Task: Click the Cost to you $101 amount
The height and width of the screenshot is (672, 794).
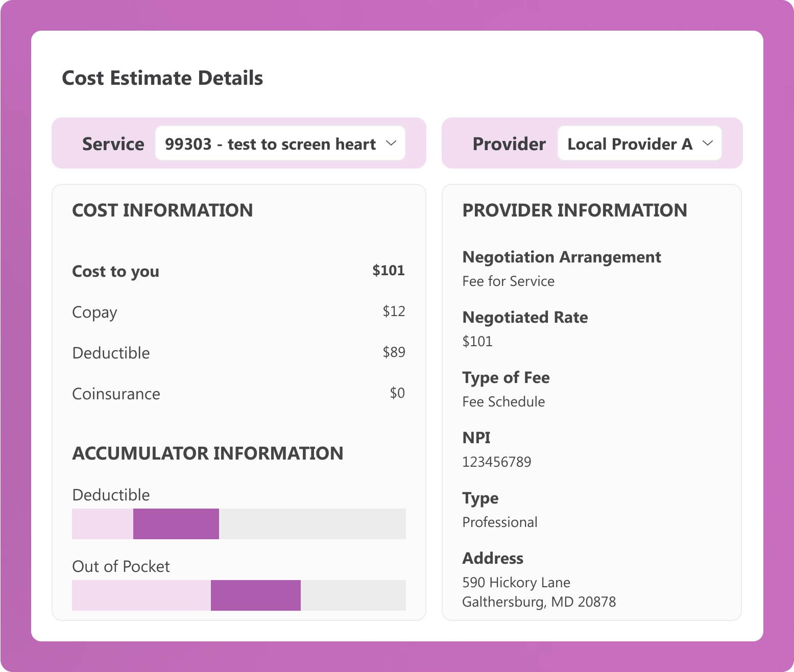Action: [388, 271]
